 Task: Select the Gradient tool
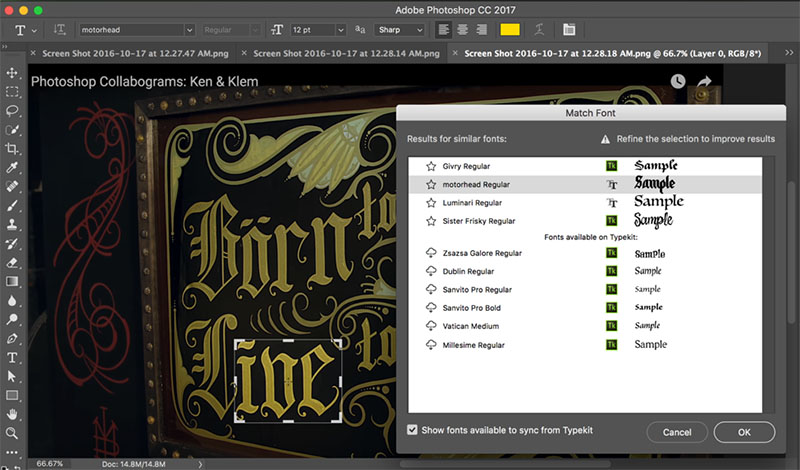(12, 281)
